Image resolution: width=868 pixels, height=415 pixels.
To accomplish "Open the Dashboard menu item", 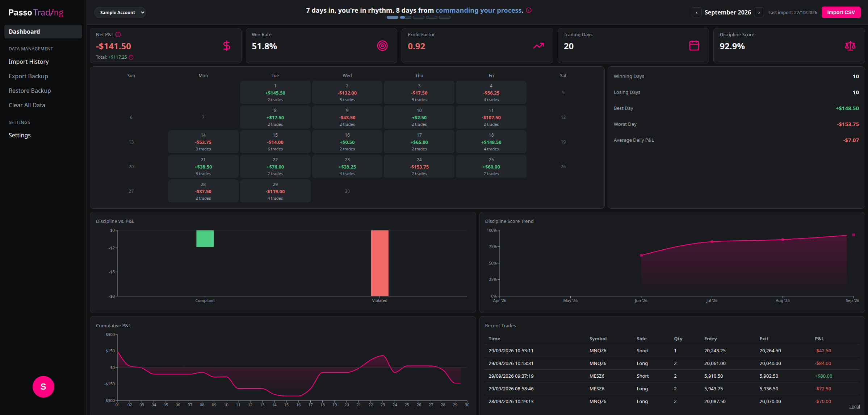I will click(43, 32).
